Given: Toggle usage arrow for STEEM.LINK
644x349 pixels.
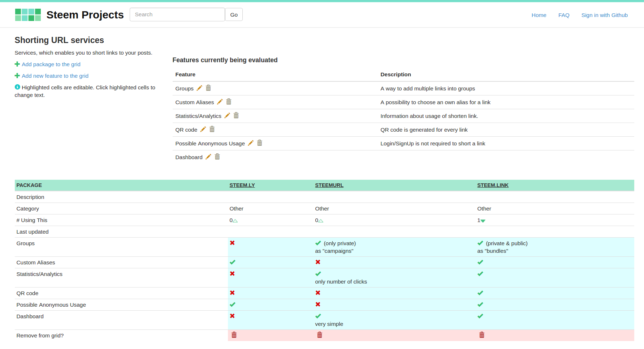Looking at the screenshot, I should coord(483,221).
